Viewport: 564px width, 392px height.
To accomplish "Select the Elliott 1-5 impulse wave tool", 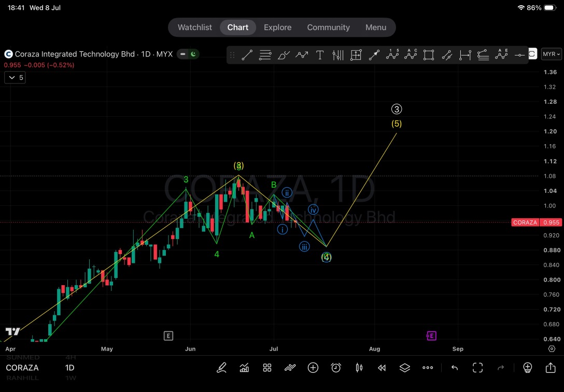I will [x=392, y=54].
